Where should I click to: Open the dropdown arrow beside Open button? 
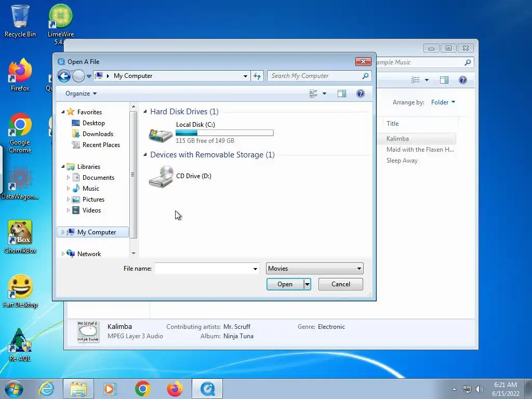tap(307, 284)
